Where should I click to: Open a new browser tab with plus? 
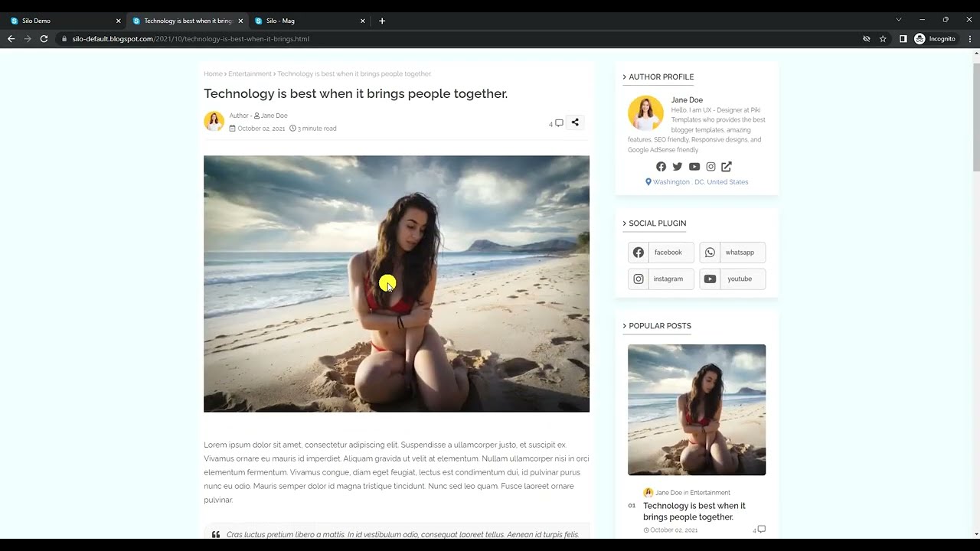[x=382, y=21]
